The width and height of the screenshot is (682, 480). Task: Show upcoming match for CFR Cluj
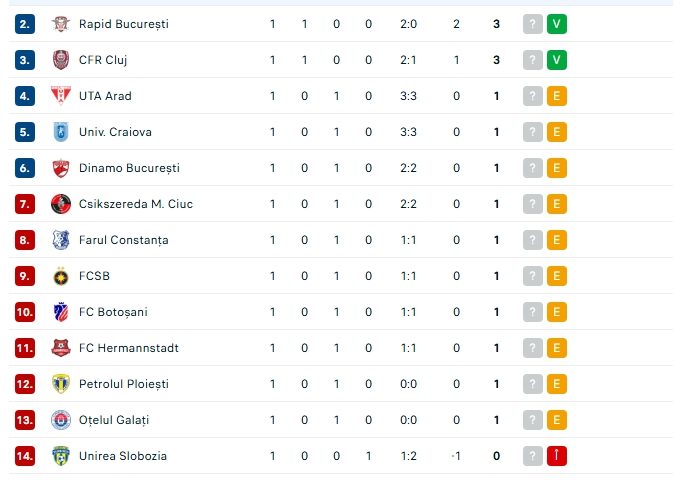[532, 60]
